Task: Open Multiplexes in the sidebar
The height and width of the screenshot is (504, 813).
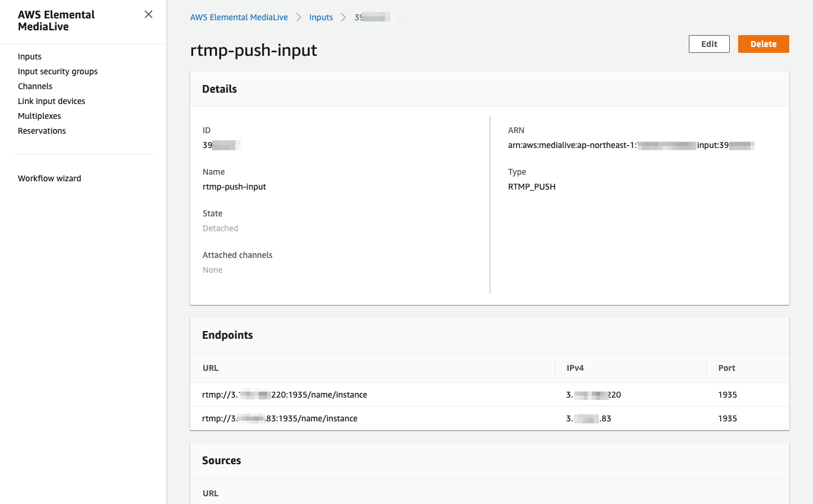Action: click(39, 116)
